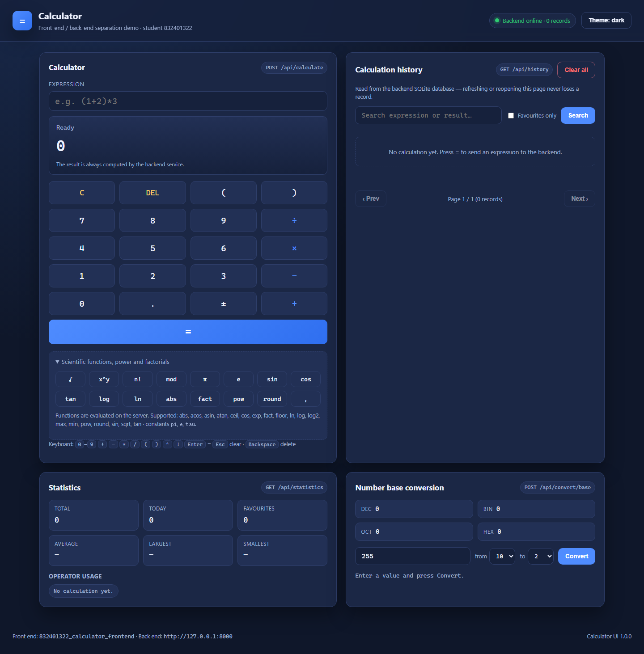Viewport: 644px width, 654px height.
Task: Insert the π constant
Action: tap(205, 379)
